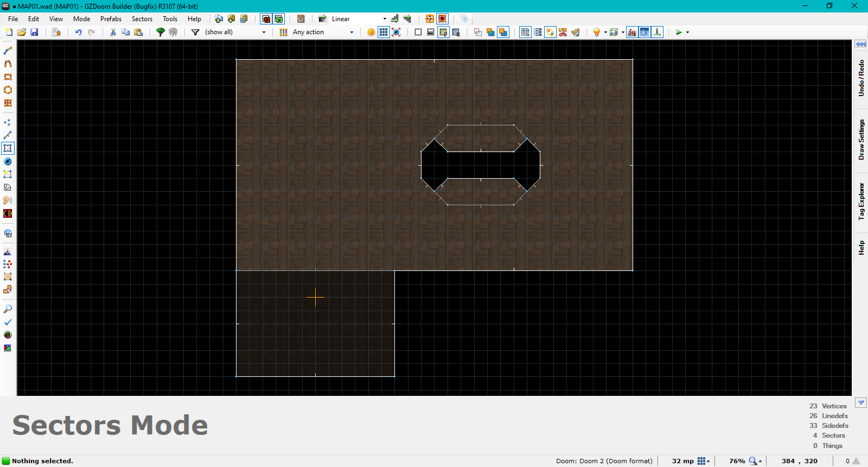Open the Sectors menu
This screenshot has width=868, height=467.
142,19
